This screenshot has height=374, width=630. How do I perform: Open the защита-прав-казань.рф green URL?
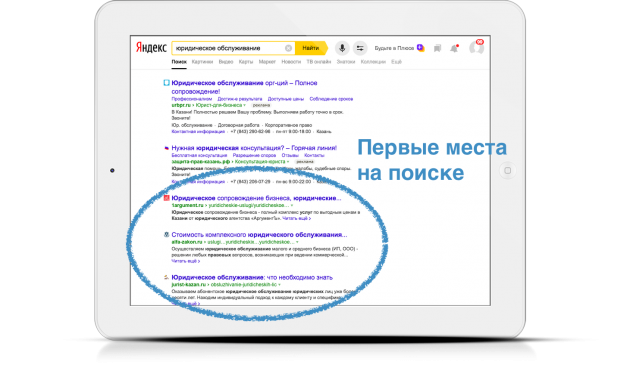(200, 161)
